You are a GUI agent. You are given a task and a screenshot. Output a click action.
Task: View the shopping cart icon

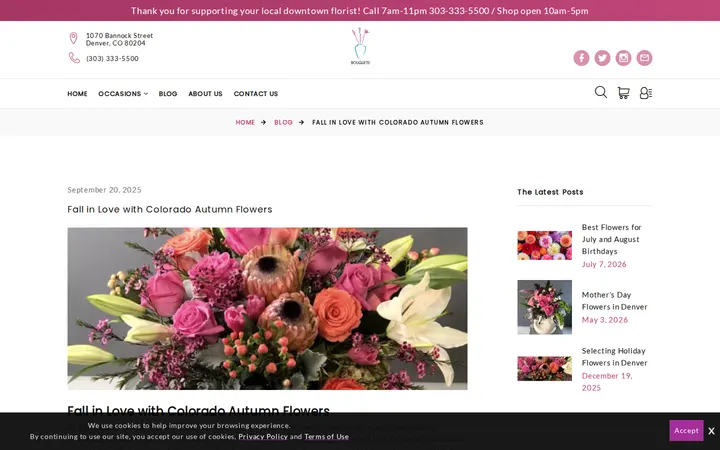click(x=623, y=93)
